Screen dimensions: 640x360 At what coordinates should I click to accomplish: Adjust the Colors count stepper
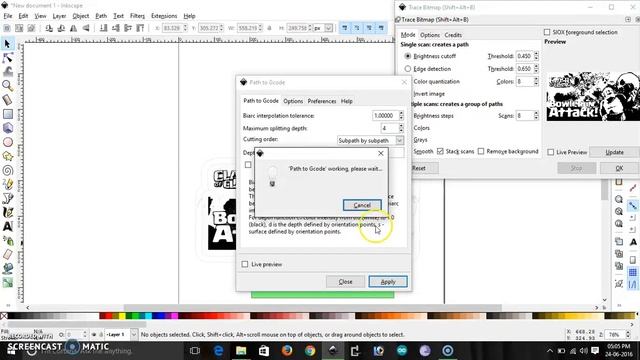click(536, 82)
